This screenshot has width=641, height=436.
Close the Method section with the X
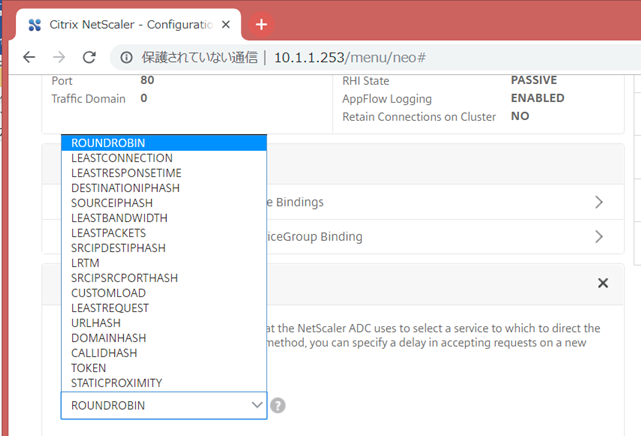pos(603,283)
